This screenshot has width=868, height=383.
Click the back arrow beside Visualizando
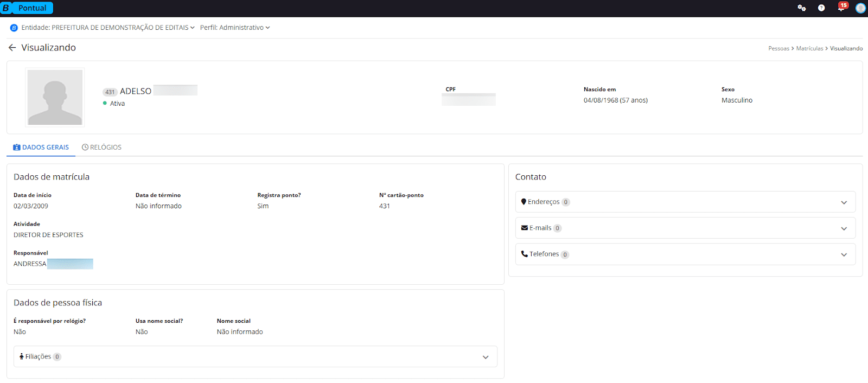(x=12, y=48)
